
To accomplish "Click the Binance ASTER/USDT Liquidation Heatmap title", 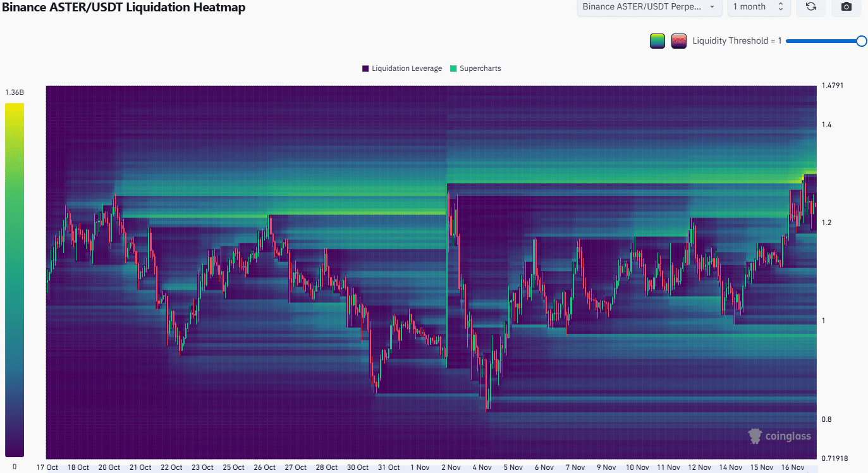I will [x=124, y=8].
